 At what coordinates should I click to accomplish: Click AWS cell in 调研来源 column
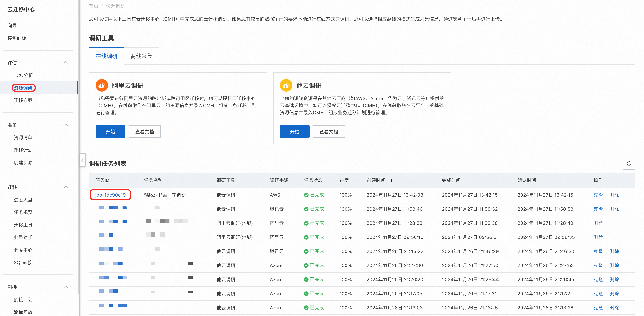coord(275,195)
